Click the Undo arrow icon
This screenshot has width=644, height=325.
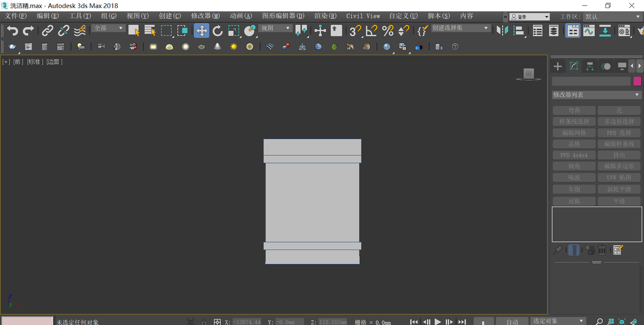coord(12,31)
